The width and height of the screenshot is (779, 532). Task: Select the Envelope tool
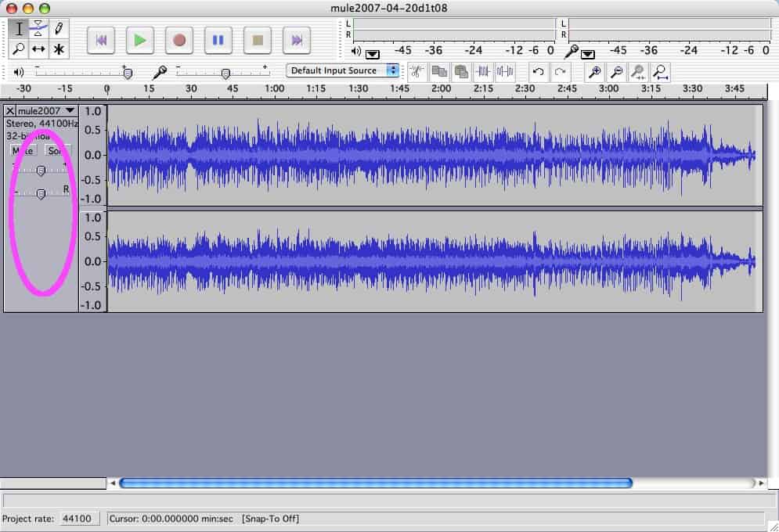click(x=38, y=29)
